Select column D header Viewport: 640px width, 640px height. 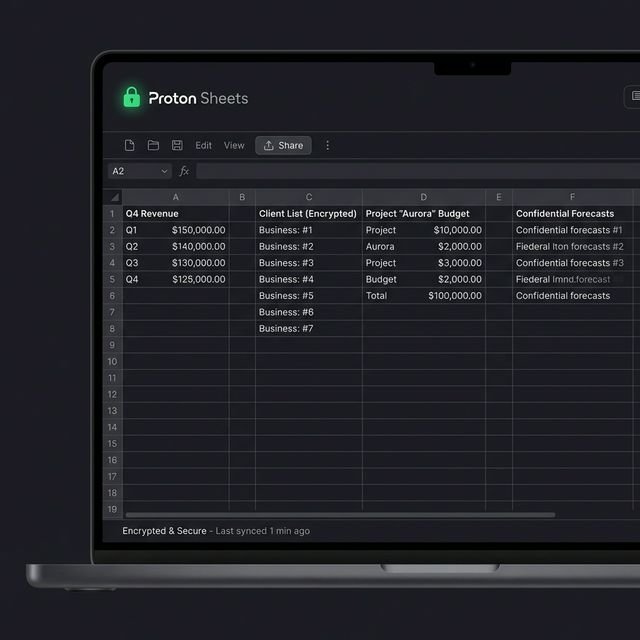424,197
